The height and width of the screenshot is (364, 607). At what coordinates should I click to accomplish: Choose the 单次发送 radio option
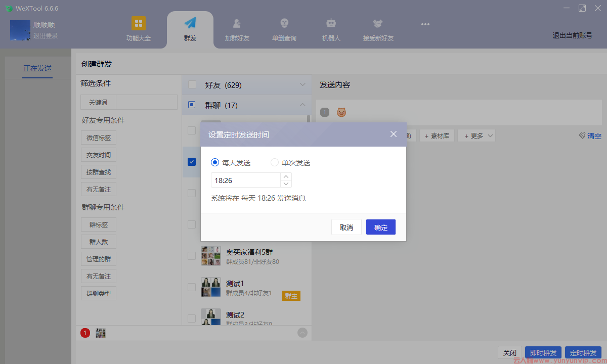274,162
